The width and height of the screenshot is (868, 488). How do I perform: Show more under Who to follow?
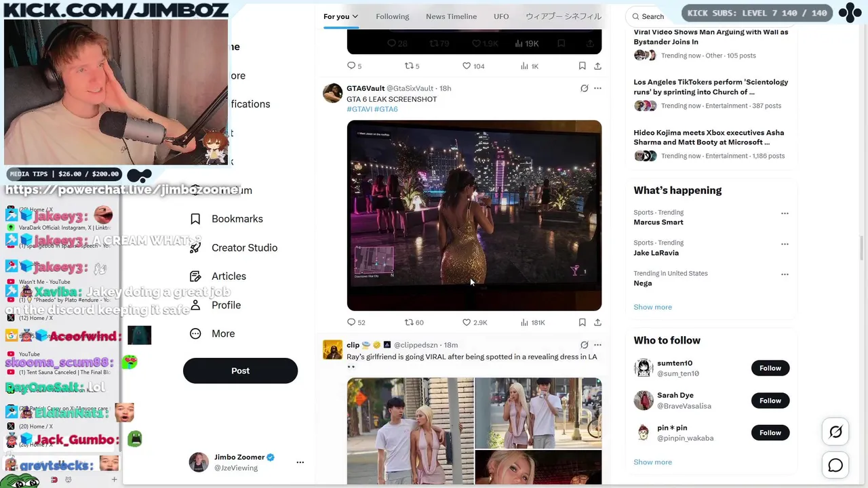[652, 462]
